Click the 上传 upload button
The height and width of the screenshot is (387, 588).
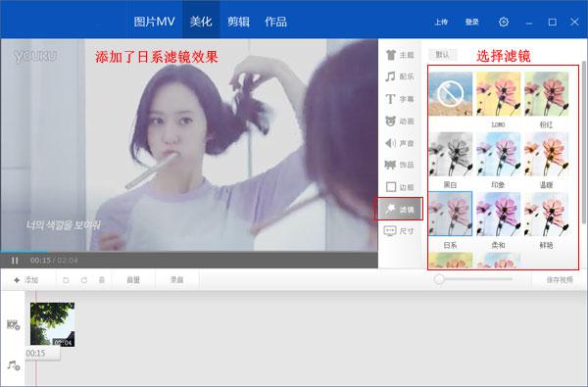441,23
